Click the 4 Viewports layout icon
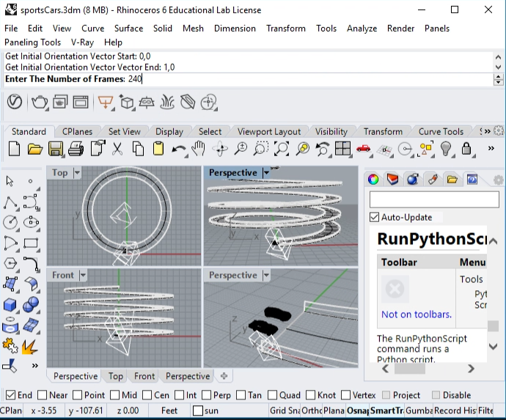Viewport: 506px width, 420px height. [x=342, y=149]
